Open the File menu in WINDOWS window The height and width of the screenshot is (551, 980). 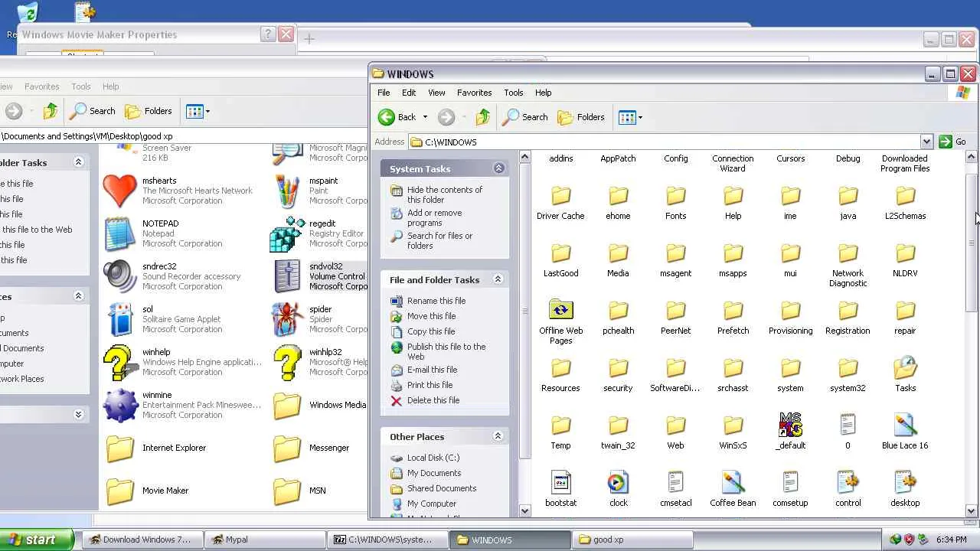pyautogui.click(x=384, y=93)
